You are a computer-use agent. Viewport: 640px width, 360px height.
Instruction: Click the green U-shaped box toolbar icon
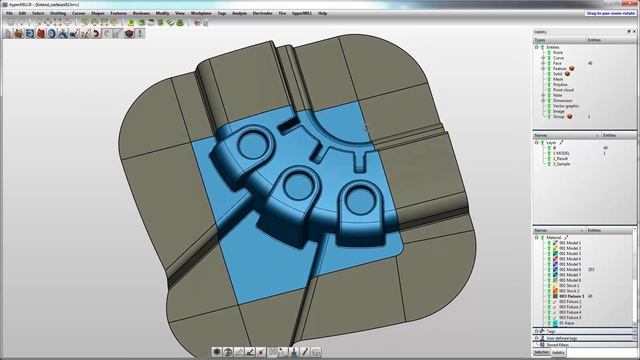(x=131, y=22)
